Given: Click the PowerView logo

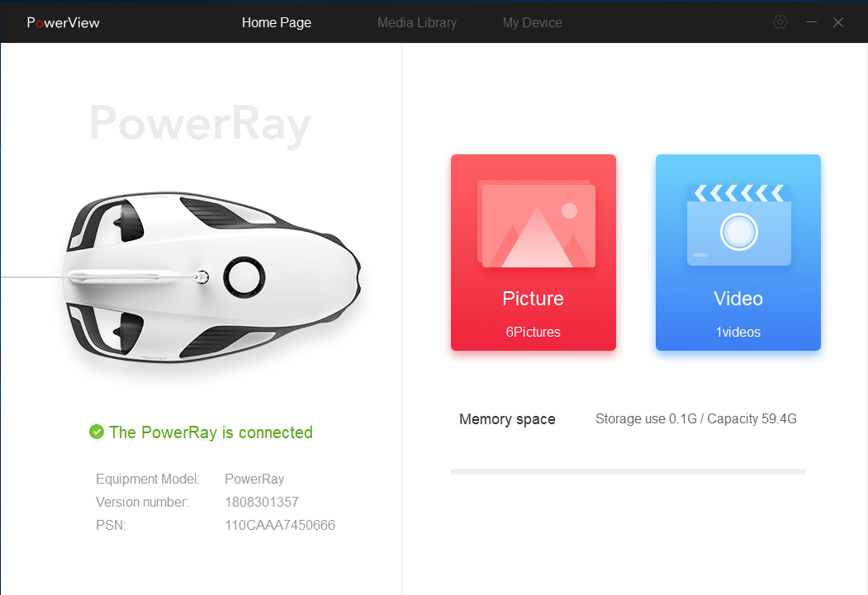Looking at the screenshot, I should pos(63,22).
